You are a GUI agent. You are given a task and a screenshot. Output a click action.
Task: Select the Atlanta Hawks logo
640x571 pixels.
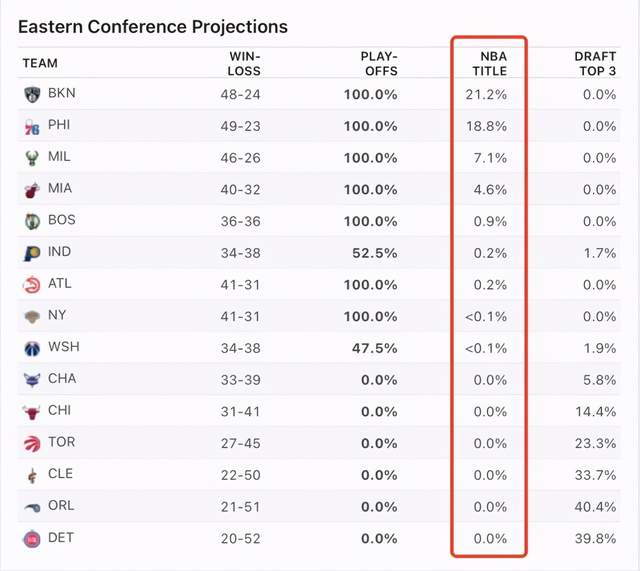coord(30,285)
